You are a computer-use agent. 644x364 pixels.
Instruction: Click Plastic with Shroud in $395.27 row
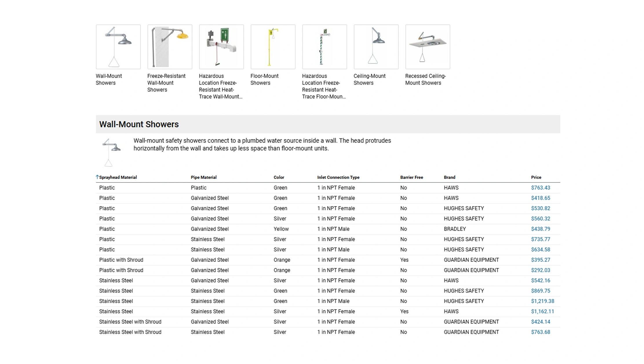121,260
